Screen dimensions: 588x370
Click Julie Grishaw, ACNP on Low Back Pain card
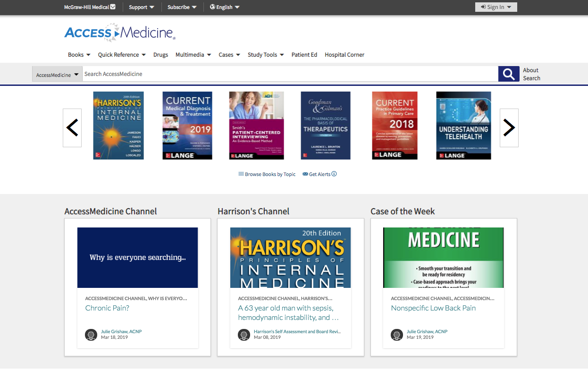[x=427, y=331]
